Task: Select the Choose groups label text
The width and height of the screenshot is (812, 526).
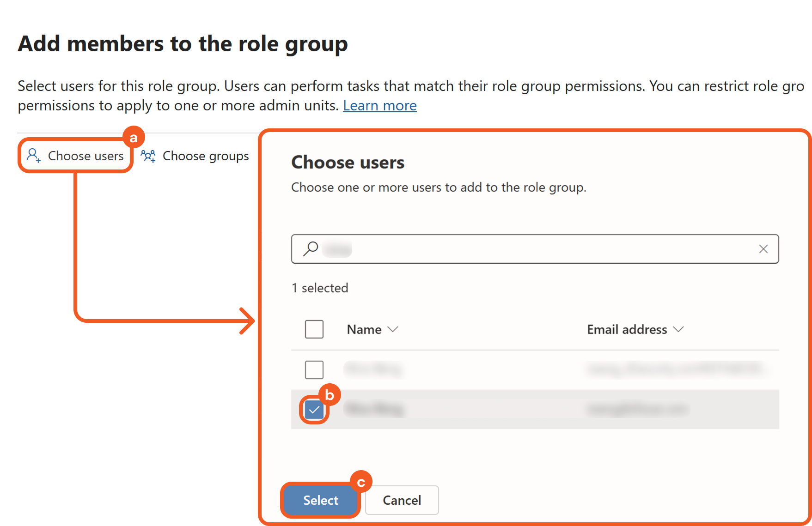Action: pos(206,156)
